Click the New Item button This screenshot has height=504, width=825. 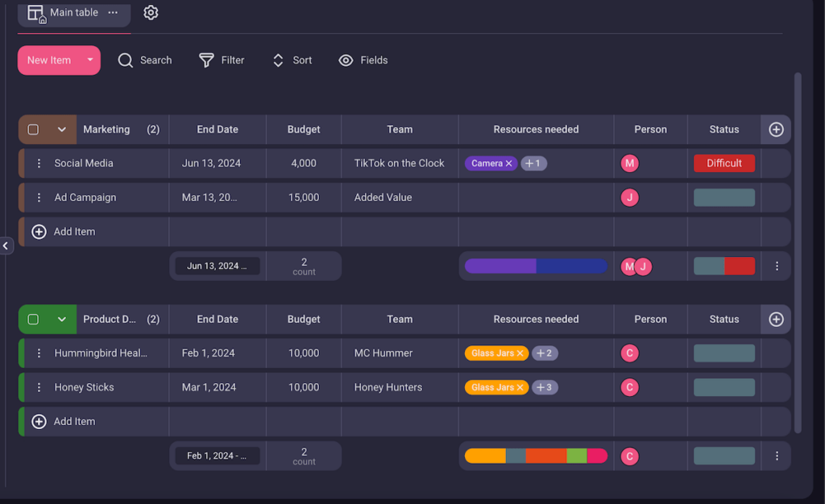click(50, 60)
